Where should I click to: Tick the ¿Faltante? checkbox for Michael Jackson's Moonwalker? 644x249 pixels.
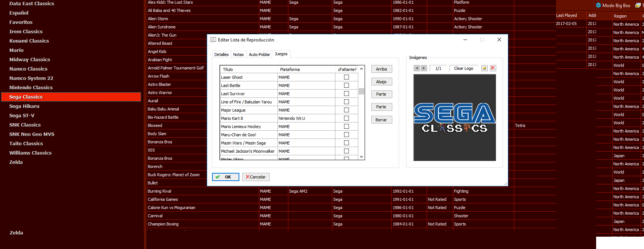point(346,151)
